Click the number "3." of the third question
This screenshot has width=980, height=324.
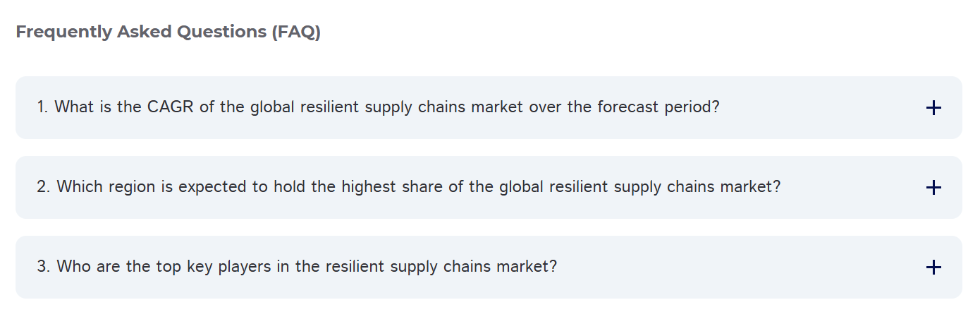[44, 267]
